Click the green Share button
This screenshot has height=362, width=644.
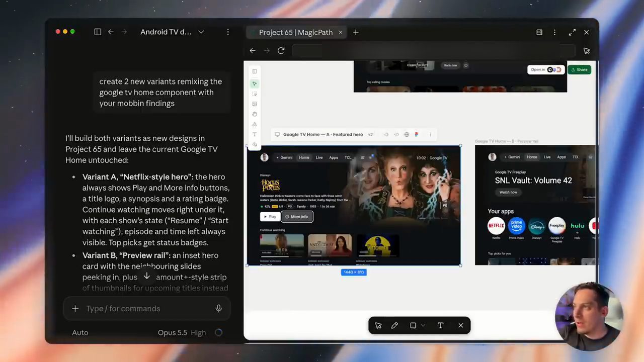coord(579,70)
